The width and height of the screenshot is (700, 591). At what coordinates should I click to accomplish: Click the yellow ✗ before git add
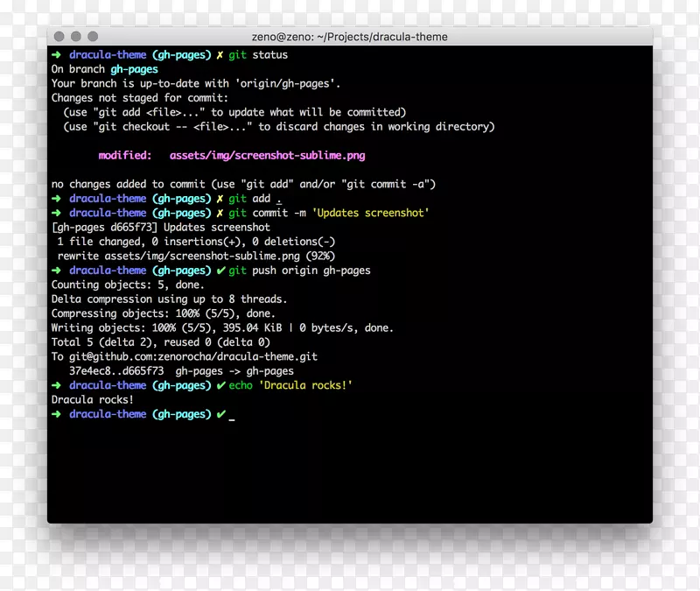coord(219,199)
